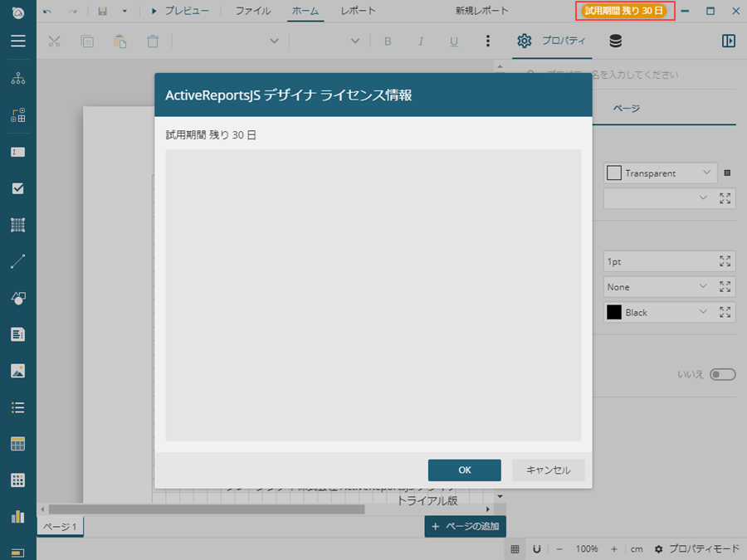
Task: Select the ページ properties tab
Action: [x=626, y=109]
